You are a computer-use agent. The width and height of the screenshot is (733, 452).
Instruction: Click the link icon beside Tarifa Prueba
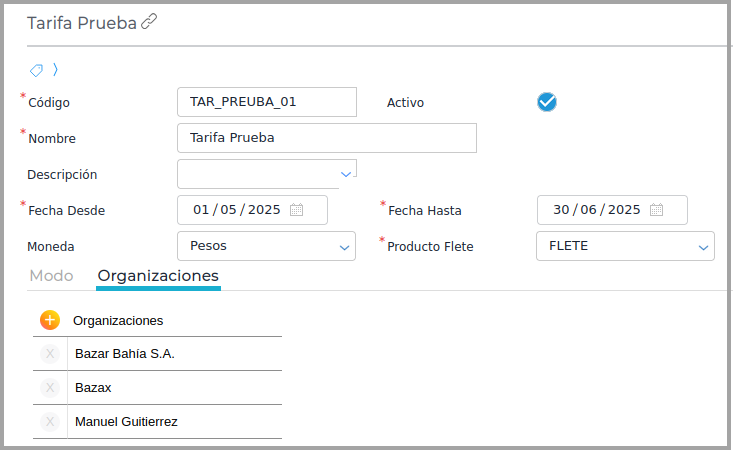point(149,22)
